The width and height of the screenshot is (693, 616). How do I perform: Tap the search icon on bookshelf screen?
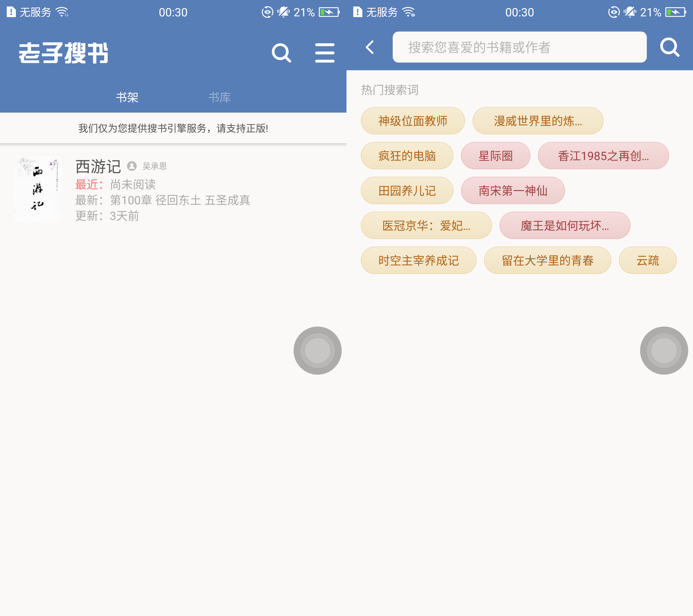281,53
